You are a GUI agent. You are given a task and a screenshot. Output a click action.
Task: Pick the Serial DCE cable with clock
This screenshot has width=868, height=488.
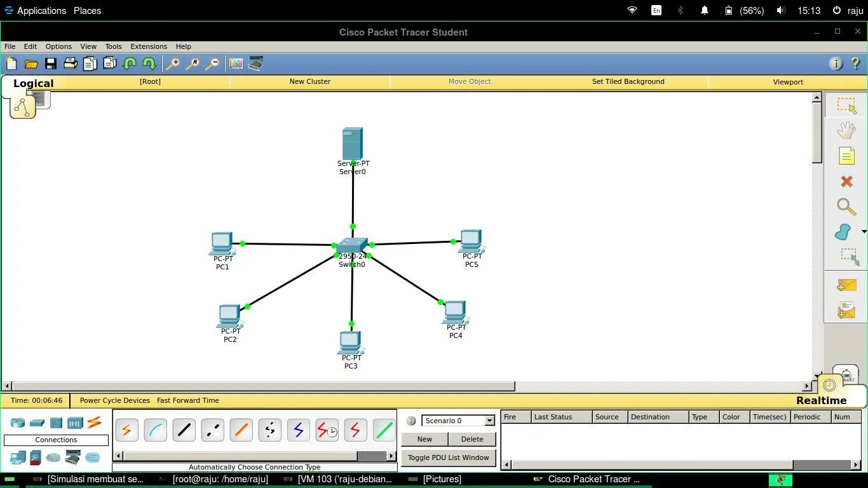tap(327, 430)
